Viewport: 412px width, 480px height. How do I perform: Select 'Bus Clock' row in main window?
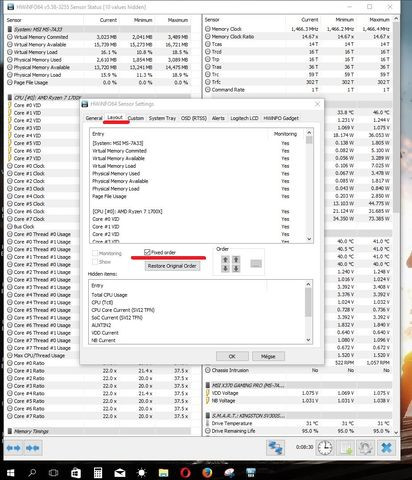pos(43,227)
